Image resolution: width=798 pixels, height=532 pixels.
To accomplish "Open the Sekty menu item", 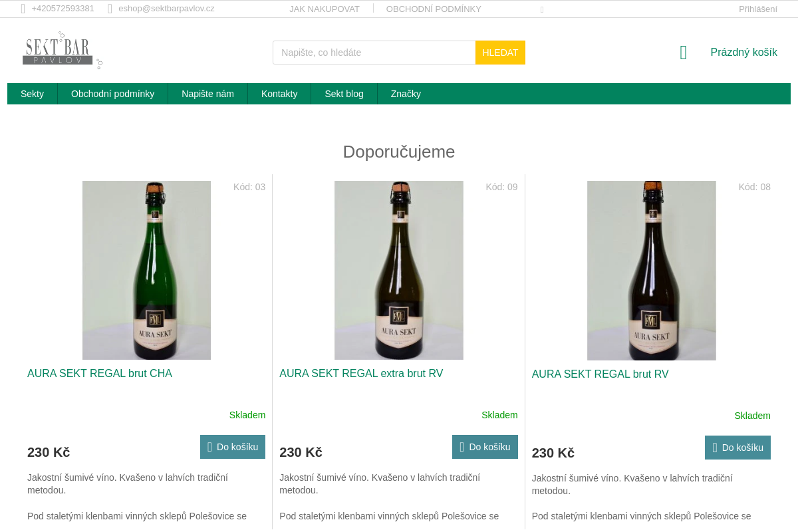I will 32,94.
